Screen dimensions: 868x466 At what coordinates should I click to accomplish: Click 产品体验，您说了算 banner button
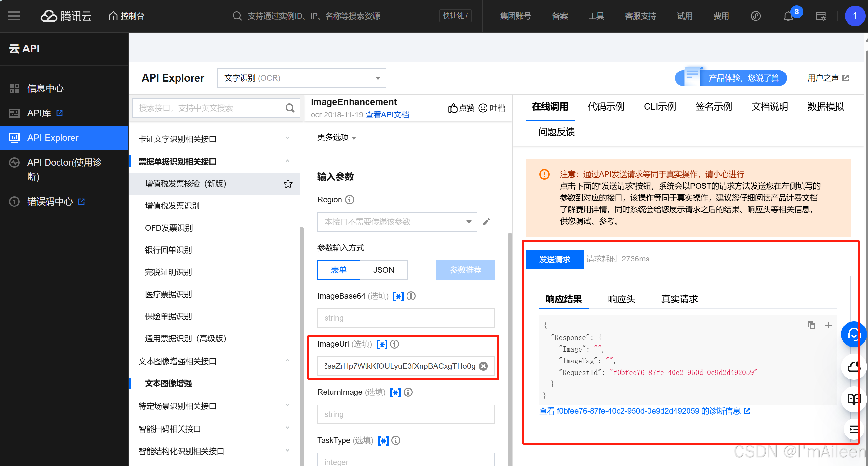[730, 78]
